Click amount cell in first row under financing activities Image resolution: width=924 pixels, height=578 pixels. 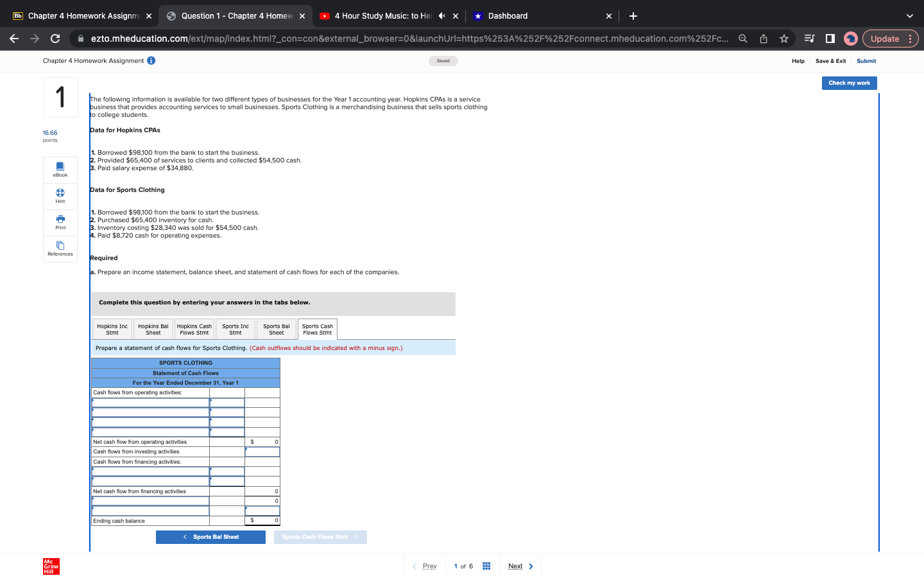pos(227,471)
